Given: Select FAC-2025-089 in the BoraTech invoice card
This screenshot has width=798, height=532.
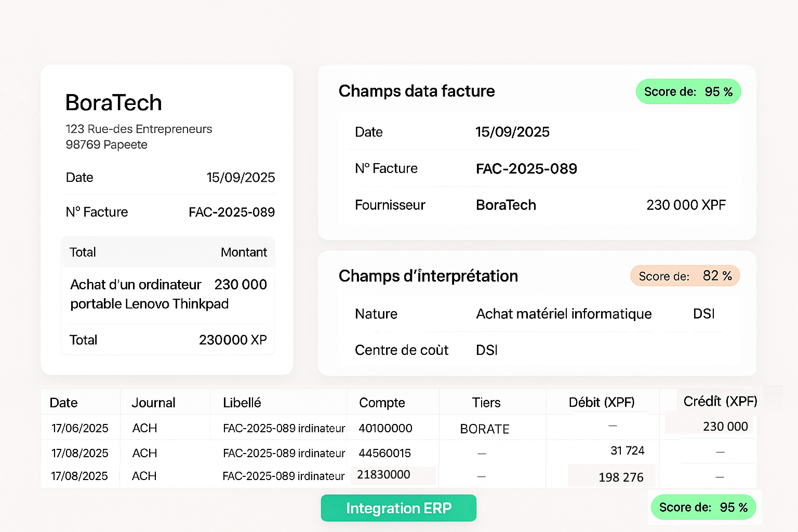Looking at the screenshot, I should (232, 212).
